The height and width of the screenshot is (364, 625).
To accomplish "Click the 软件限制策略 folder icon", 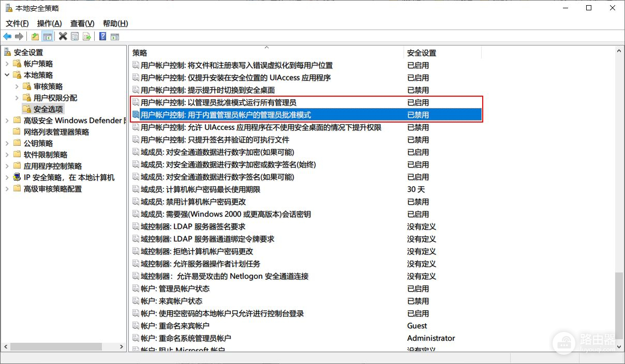I will pos(18,155).
